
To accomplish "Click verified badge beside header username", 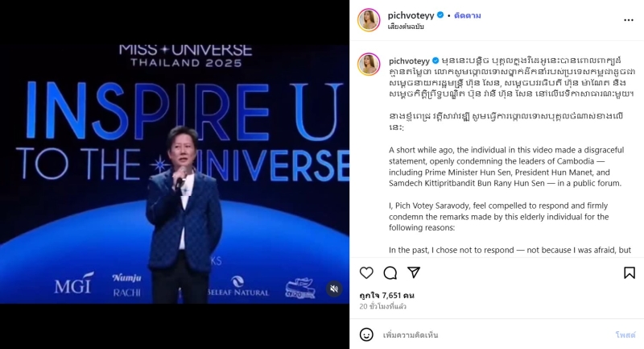I will pyautogui.click(x=440, y=15).
